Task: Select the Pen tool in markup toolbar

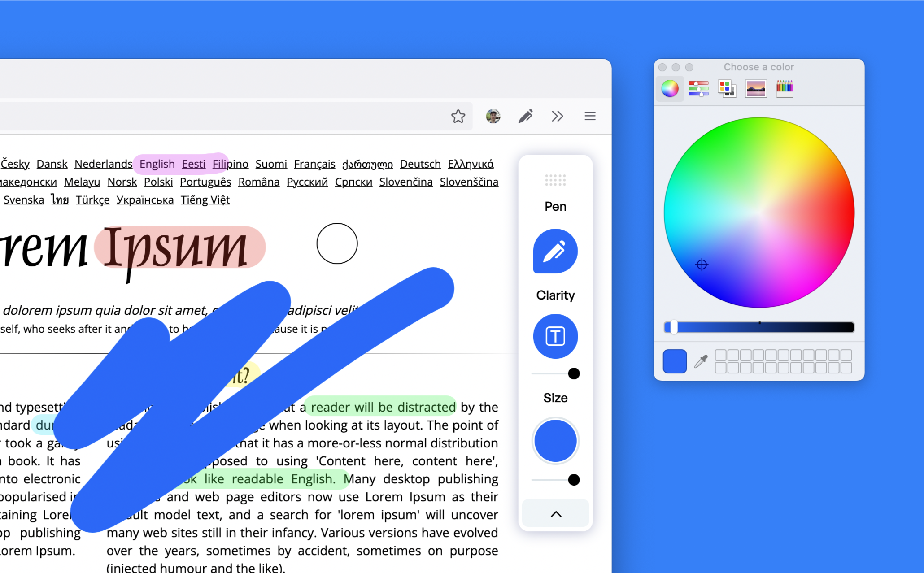Action: pyautogui.click(x=555, y=252)
